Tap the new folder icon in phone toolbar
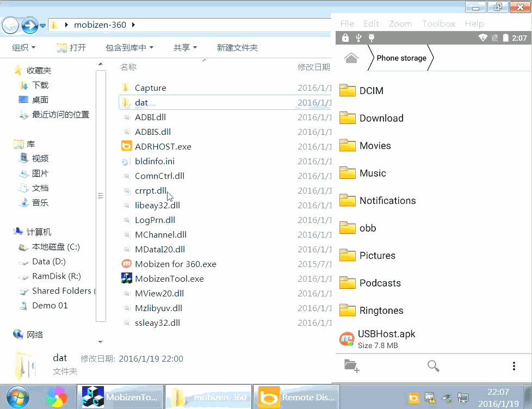 351,366
